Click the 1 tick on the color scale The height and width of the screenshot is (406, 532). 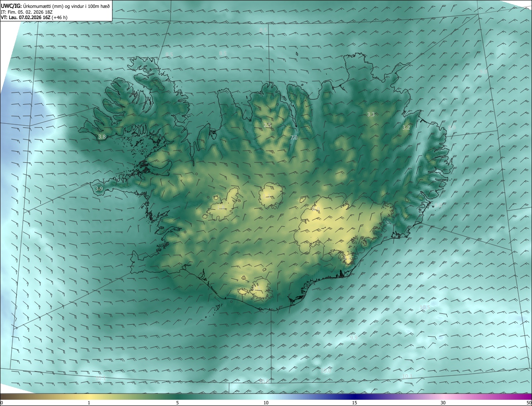[89, 403]
